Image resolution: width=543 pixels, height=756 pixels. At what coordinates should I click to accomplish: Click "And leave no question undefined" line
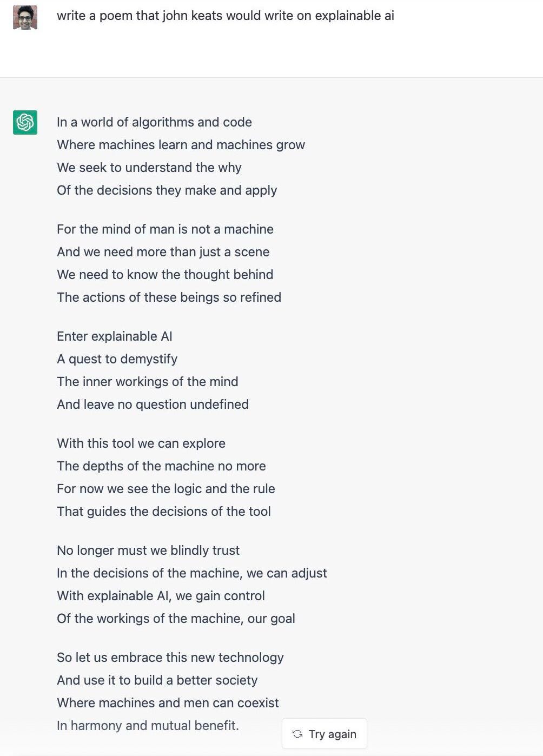click(153, 404)
